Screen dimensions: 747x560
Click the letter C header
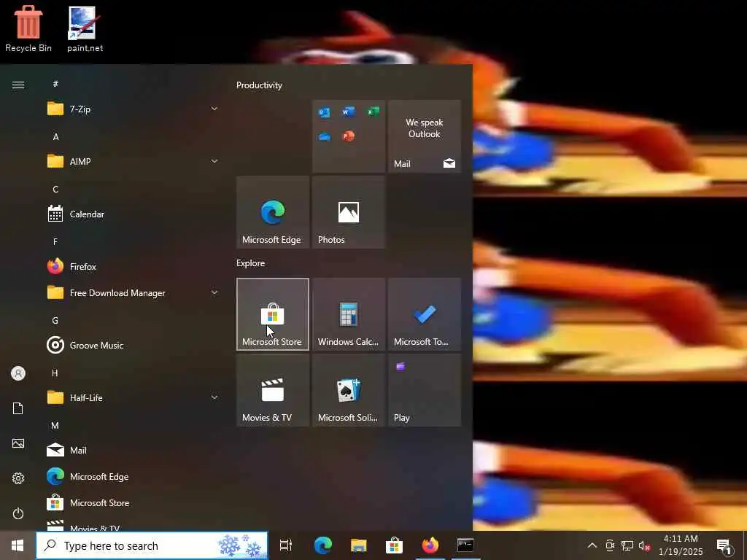55,190
